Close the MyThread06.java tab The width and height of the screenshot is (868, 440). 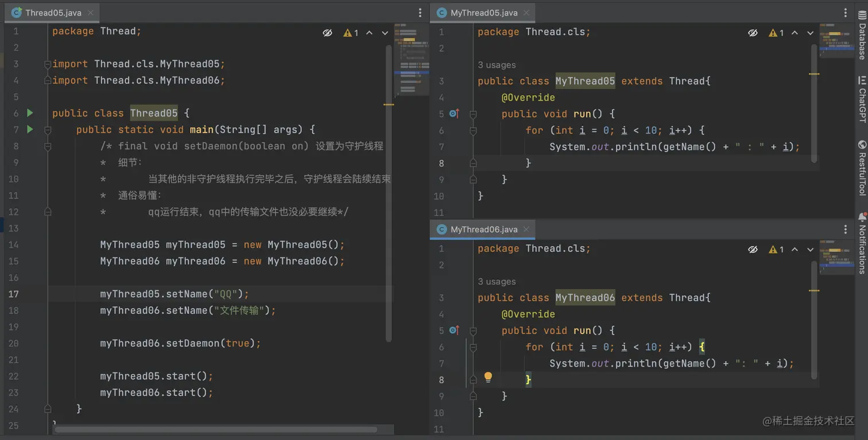(x=526, y=229)
